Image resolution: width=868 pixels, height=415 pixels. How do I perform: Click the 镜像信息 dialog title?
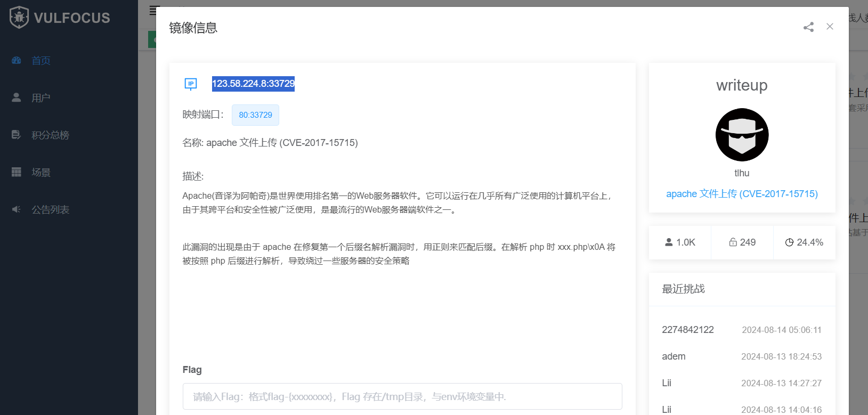pyautogui.click(x=193, y=28)
